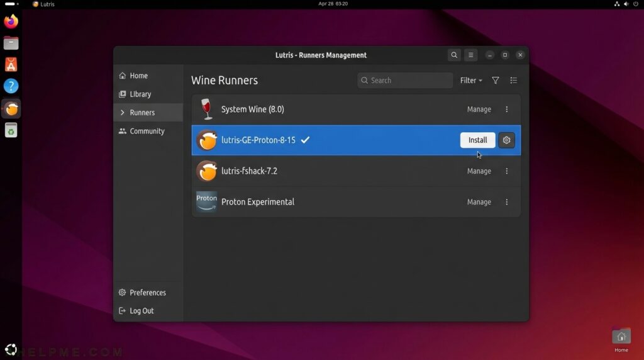Open the Community sidebar item
Screen dimensions: 644x360
click(x=147, y=131)
